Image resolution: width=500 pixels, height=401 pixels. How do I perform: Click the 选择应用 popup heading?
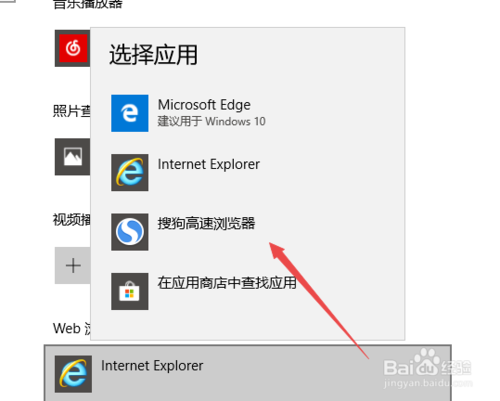153,55
